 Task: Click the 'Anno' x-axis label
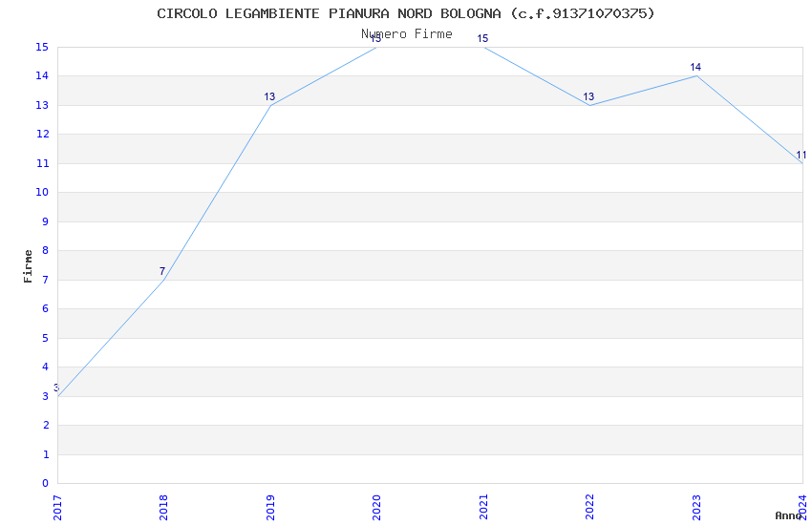(788, 515)
